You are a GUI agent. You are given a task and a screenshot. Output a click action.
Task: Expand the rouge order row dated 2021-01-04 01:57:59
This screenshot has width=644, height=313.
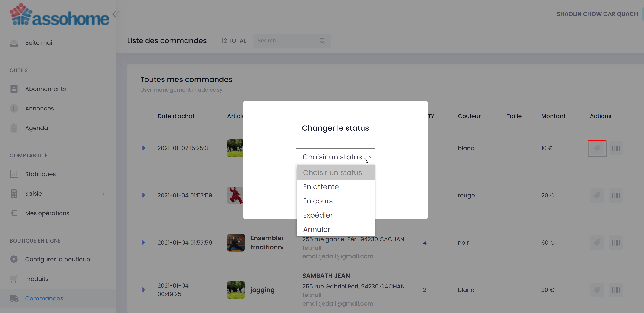point(144,195)
